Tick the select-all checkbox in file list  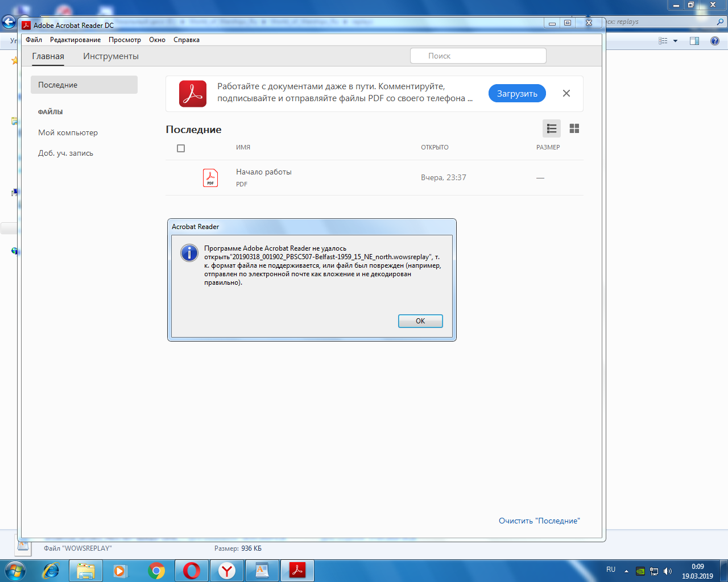181,148
